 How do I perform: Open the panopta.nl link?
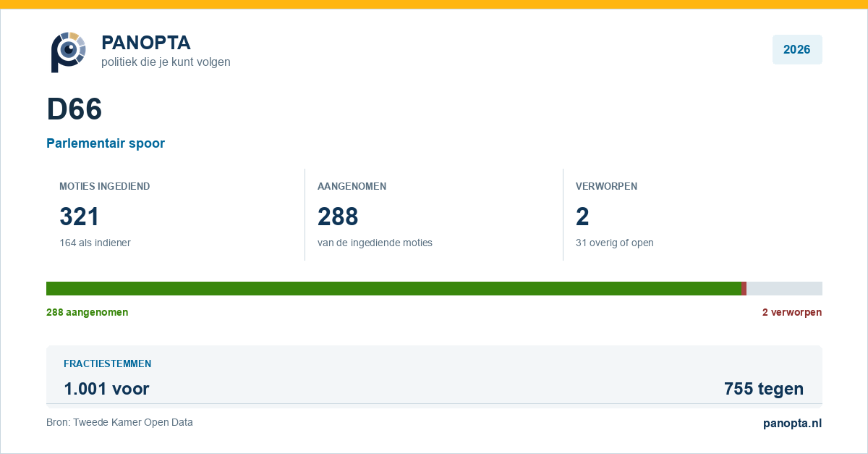point(793,424)
